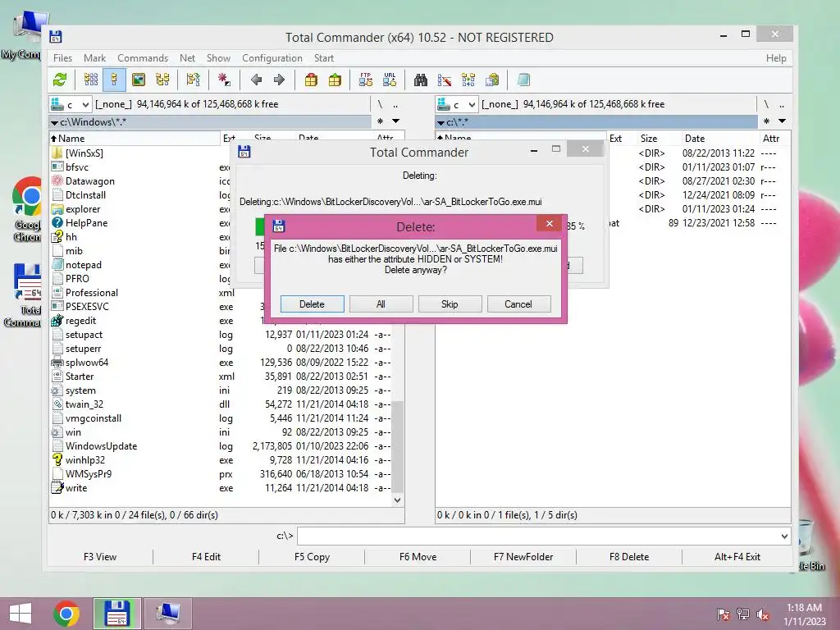Go forward with the right arrow icon
840x630 pixels.
tap(279, 80)
